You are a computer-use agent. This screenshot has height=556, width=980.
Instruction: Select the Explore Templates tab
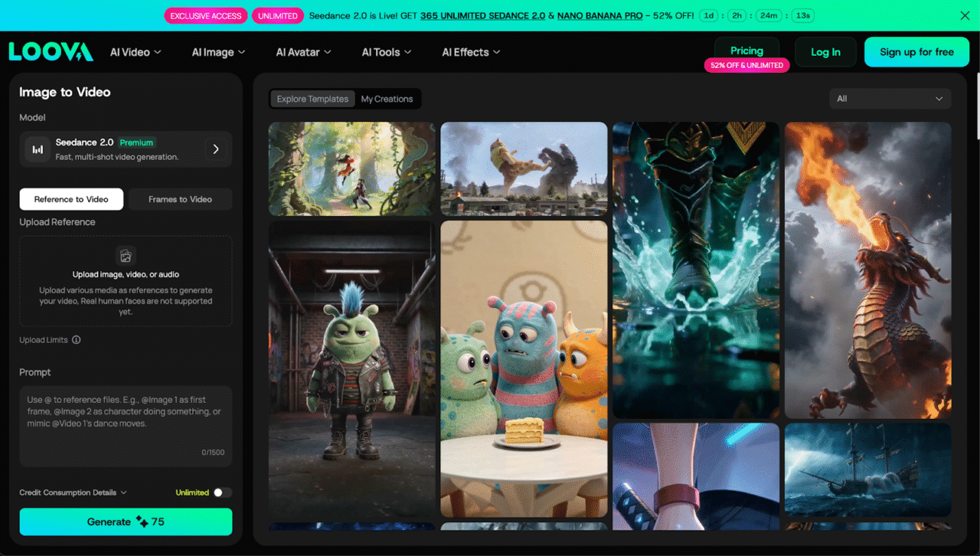click(312, 99)
